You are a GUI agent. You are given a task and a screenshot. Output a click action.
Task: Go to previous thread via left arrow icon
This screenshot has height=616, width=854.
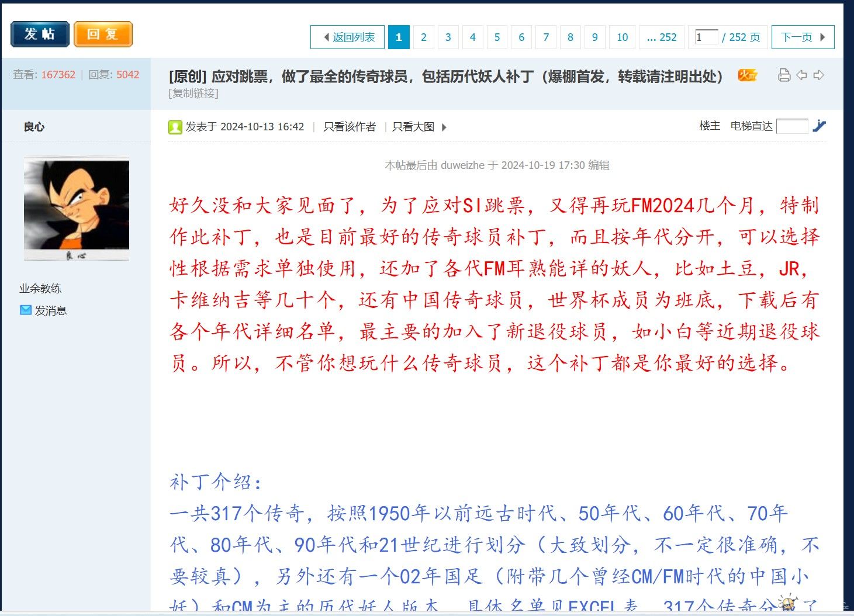(x=801, y=75)
